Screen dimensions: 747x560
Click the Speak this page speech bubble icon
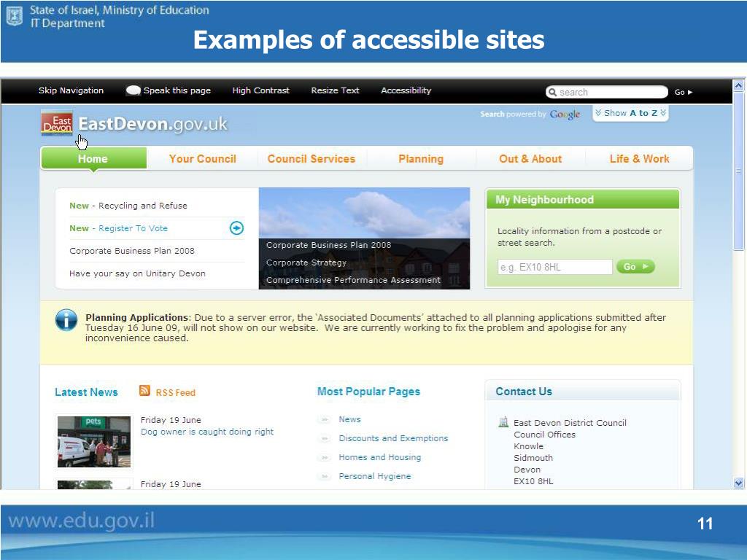point(133,90)
